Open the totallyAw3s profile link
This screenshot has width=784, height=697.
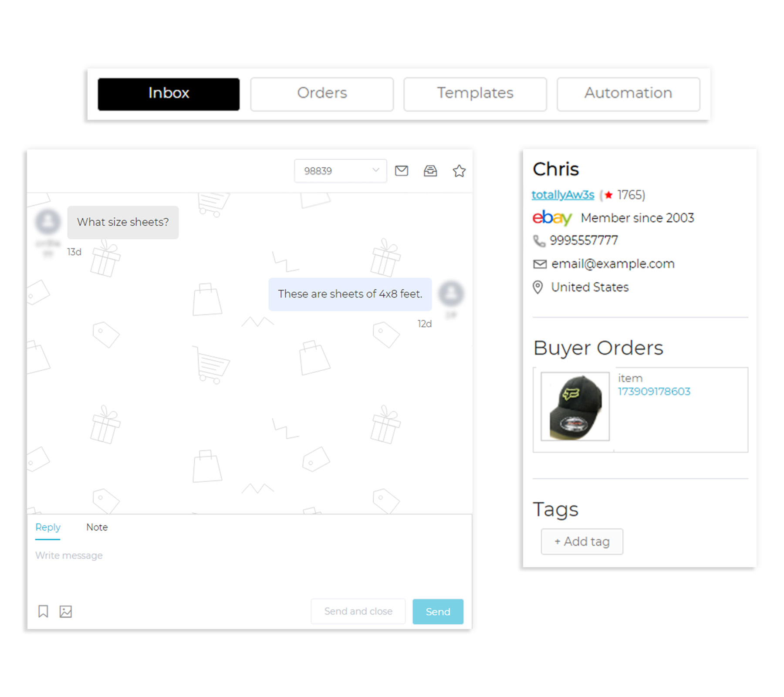[562, 195]
